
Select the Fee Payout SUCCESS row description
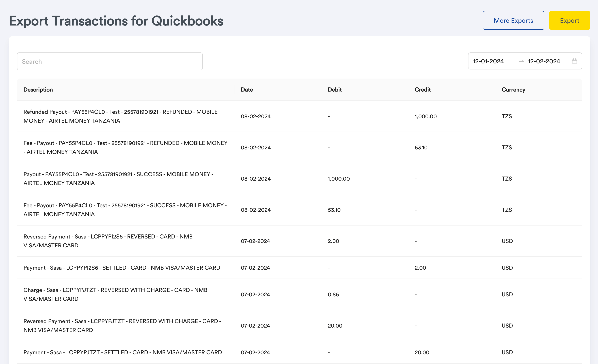coord(125,210)
